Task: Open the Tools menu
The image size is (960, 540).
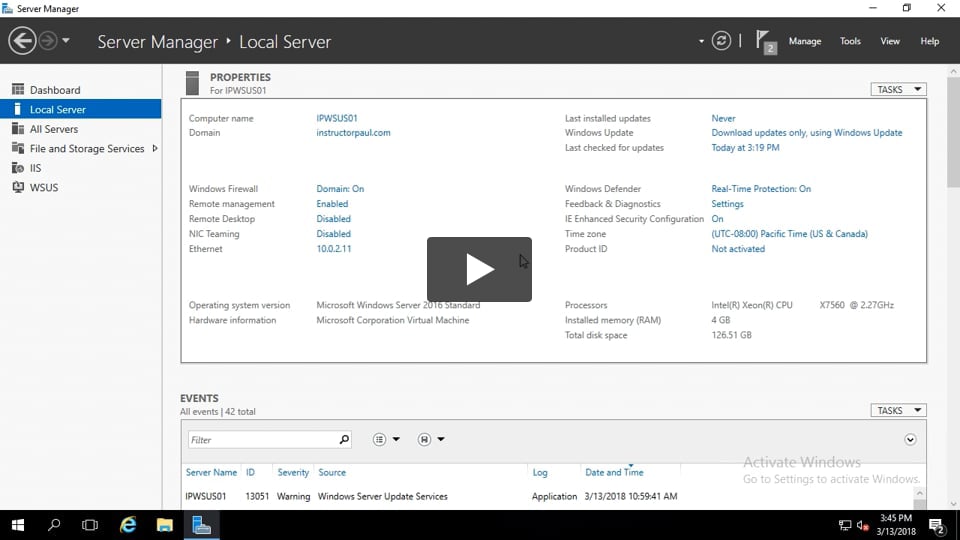Action: pyautogui.click(x=850, y=41)
